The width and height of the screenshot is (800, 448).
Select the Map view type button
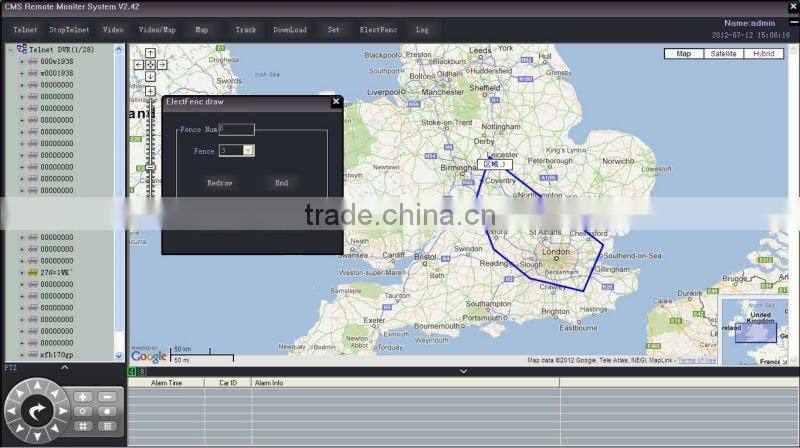684,53
